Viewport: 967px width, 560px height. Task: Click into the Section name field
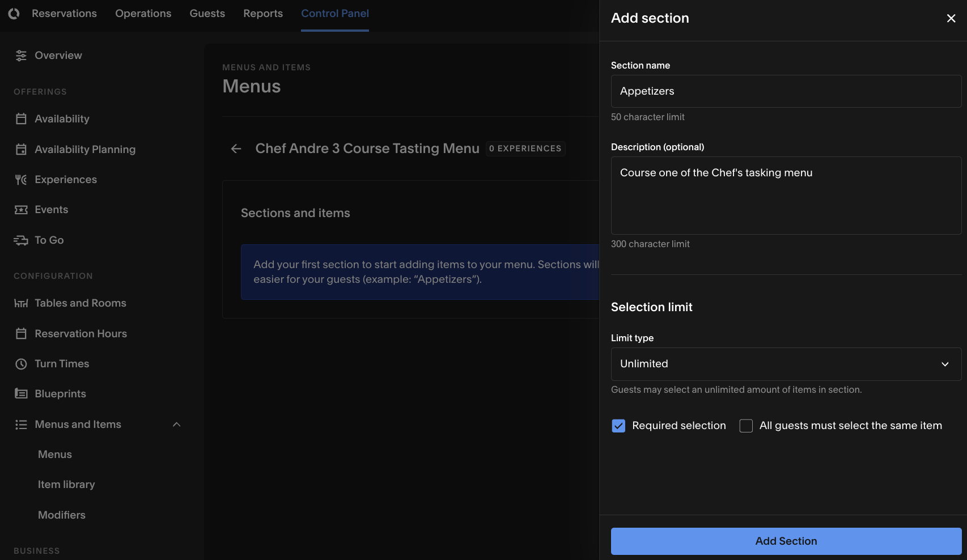(786, 91)
